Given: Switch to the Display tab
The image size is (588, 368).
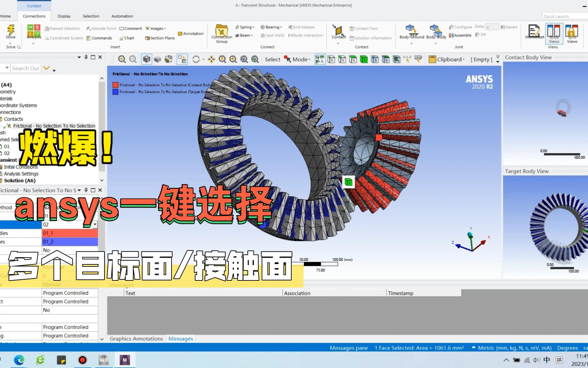Looking at the screenshot, I should click(x=64, y=16).
